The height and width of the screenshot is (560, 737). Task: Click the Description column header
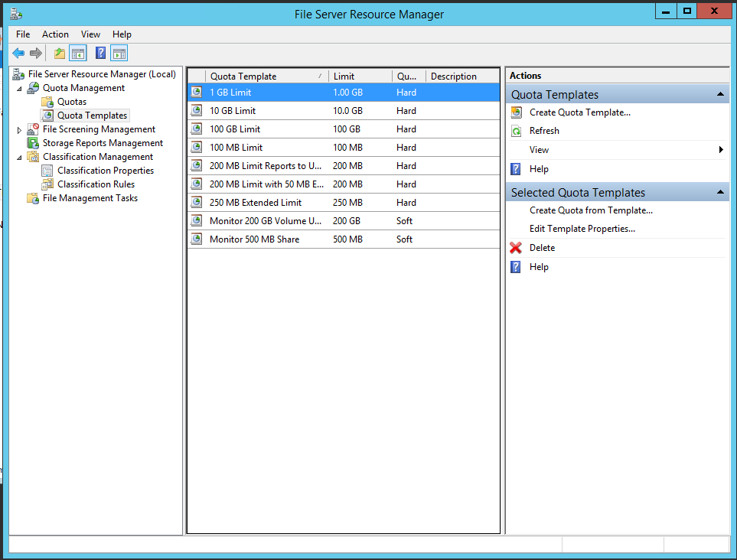pyautogui.click(x=462, y=76)
